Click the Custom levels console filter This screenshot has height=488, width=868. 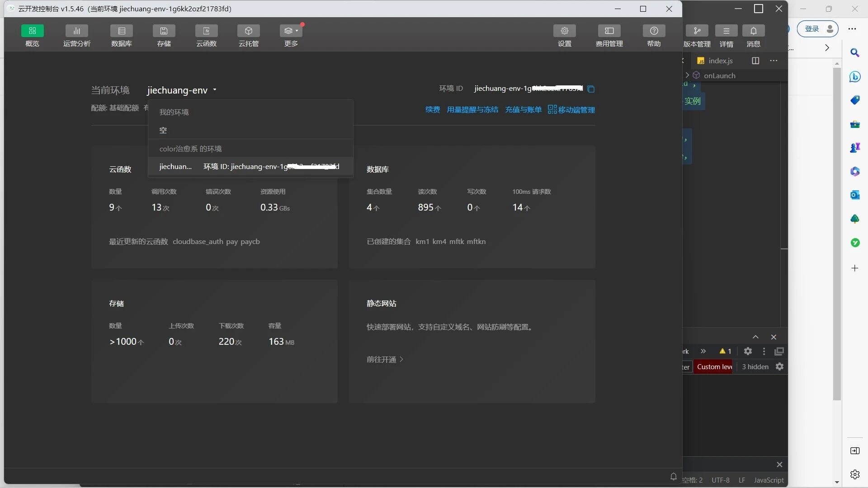click(x=714, y=367)
